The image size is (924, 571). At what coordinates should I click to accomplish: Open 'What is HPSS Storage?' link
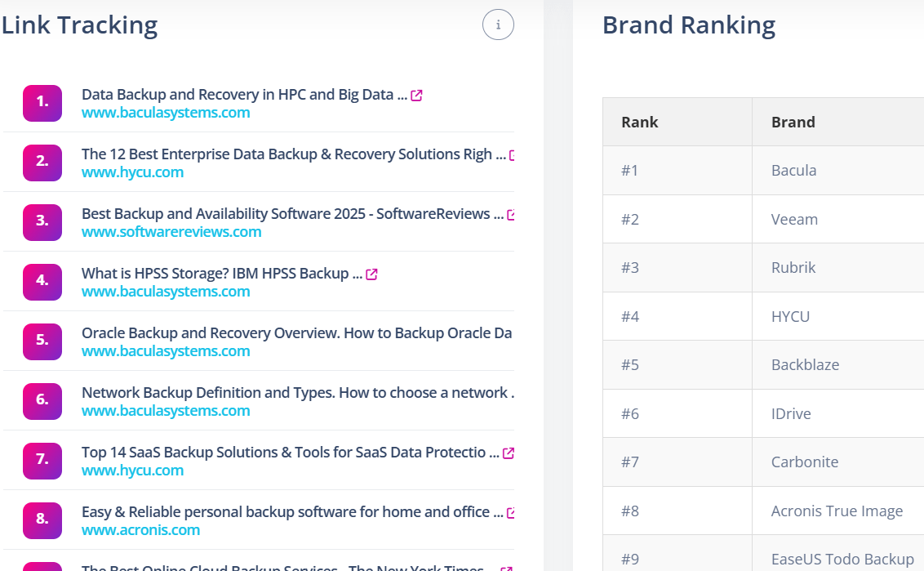point(221,273)
